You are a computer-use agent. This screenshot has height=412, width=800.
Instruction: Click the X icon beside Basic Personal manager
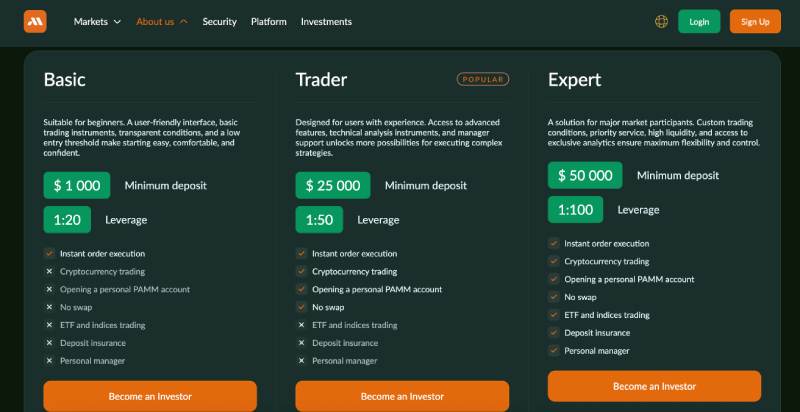49,361
